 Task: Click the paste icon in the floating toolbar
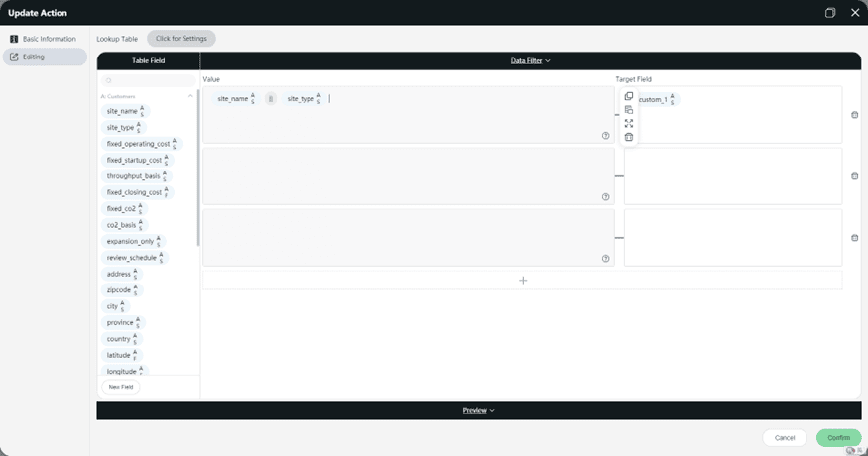click(x=628, y=110)
